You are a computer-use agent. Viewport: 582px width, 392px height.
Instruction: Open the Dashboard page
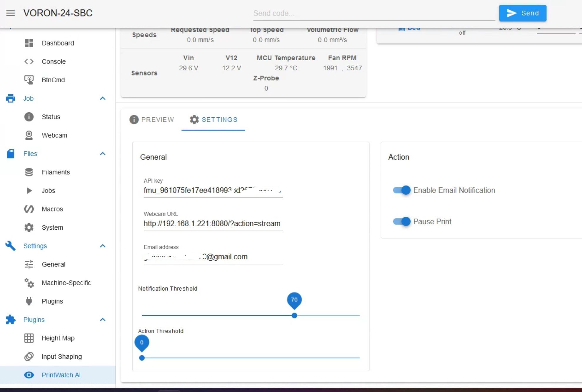58,43
